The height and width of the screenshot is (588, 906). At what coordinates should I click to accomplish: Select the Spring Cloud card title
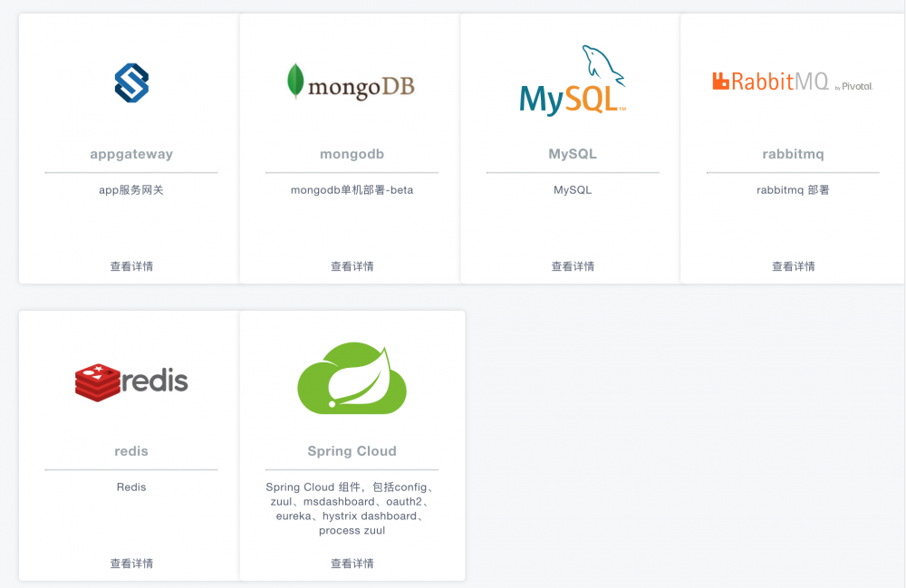click(352, 451)
